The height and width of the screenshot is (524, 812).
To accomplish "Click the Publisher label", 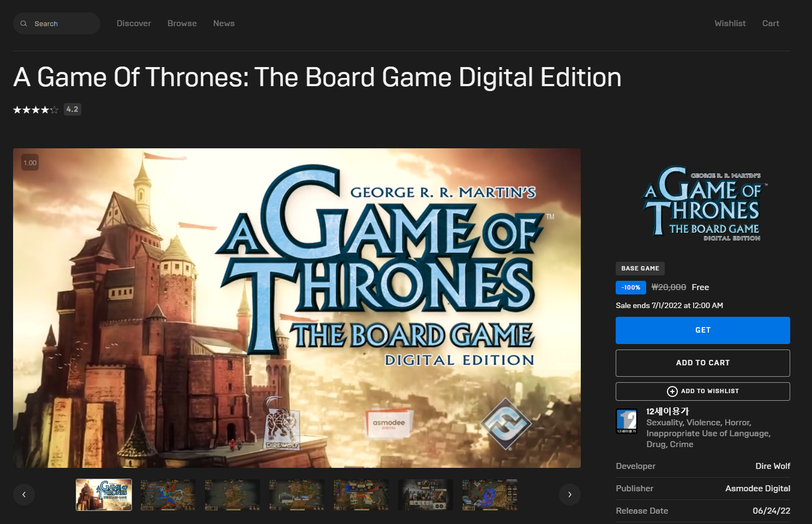I will [x=634, y=489].
